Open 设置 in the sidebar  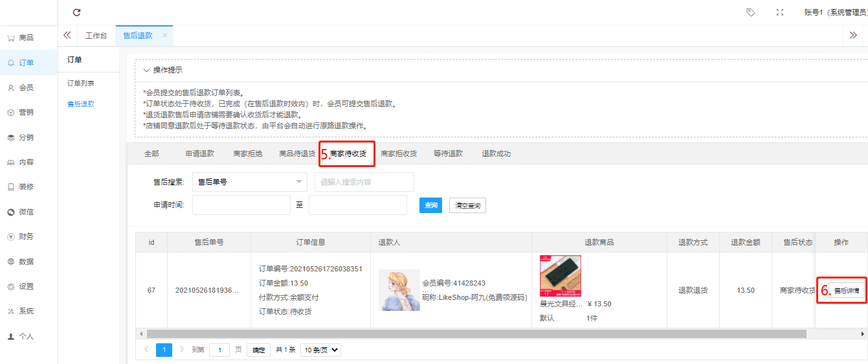click(x=26, y=286)
